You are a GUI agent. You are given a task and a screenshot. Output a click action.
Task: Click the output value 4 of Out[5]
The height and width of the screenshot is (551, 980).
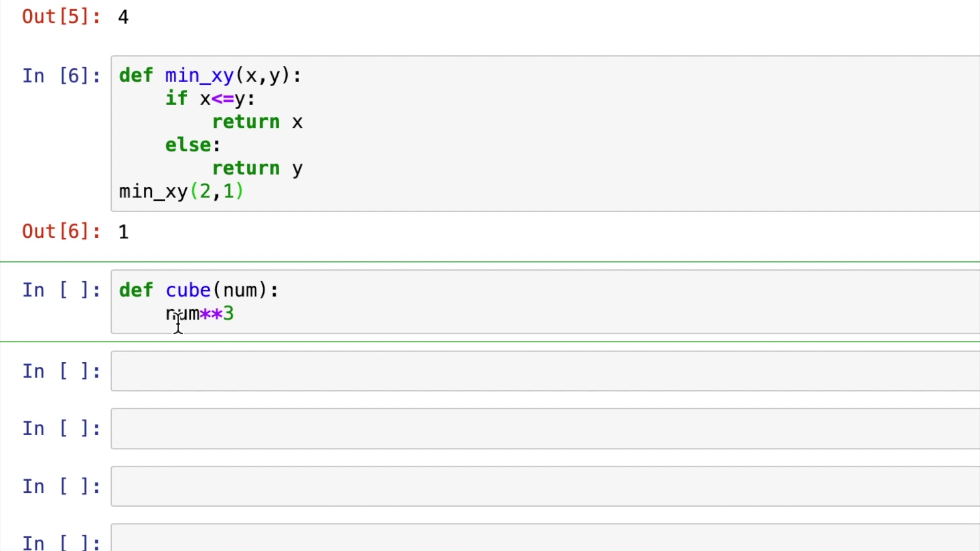coord(124,17)
